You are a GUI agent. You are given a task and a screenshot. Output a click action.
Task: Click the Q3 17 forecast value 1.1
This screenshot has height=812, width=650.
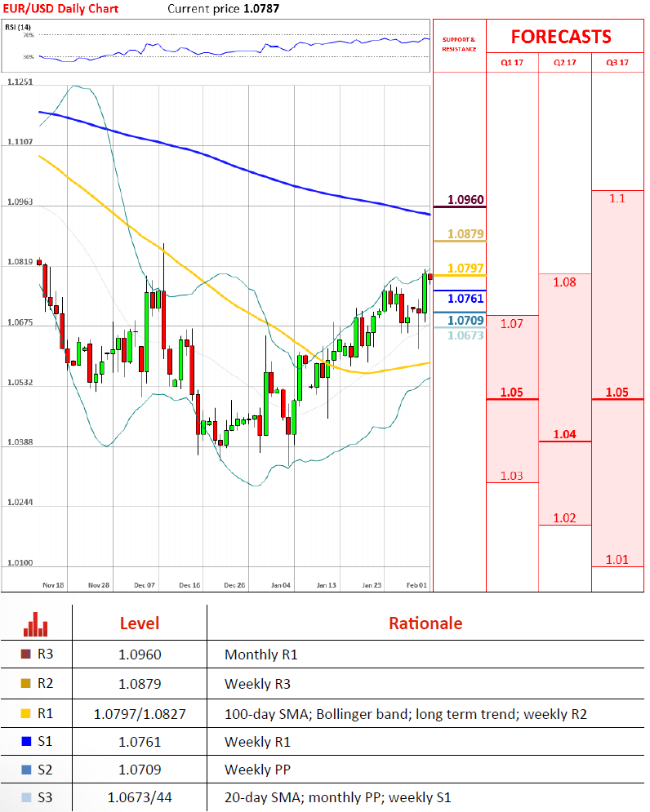pyautogui.click(x=617, y=198)
